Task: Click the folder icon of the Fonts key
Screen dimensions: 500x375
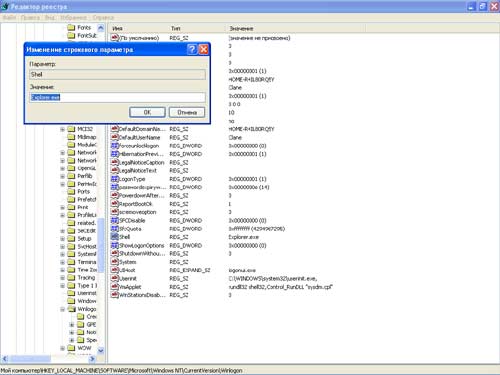Action: [x=71, y=27]
